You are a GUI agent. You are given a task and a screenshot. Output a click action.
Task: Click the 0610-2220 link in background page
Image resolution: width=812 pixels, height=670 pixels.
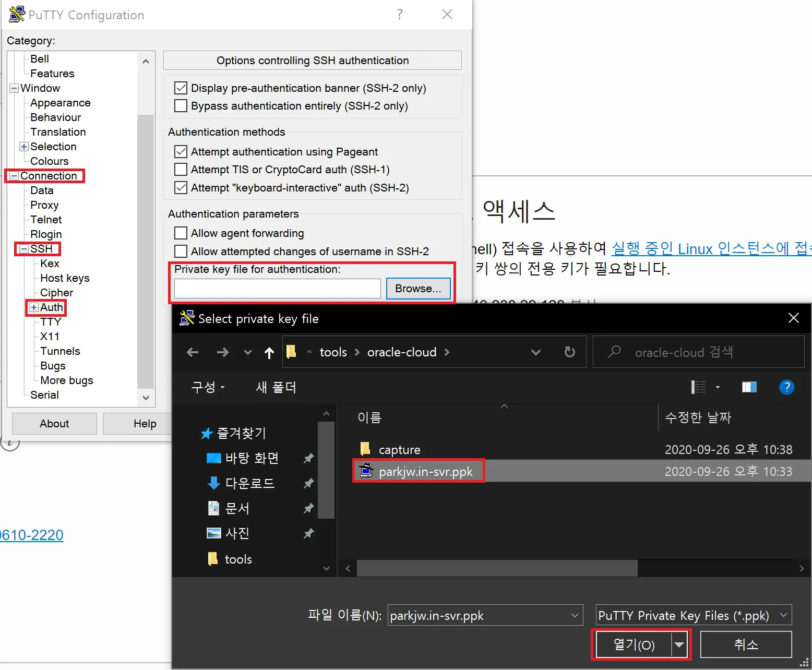click(32, 535)
